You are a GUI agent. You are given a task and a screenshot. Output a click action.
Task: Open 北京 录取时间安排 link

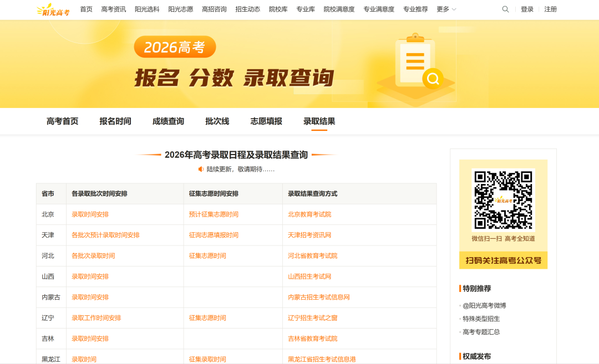(90, 214)
